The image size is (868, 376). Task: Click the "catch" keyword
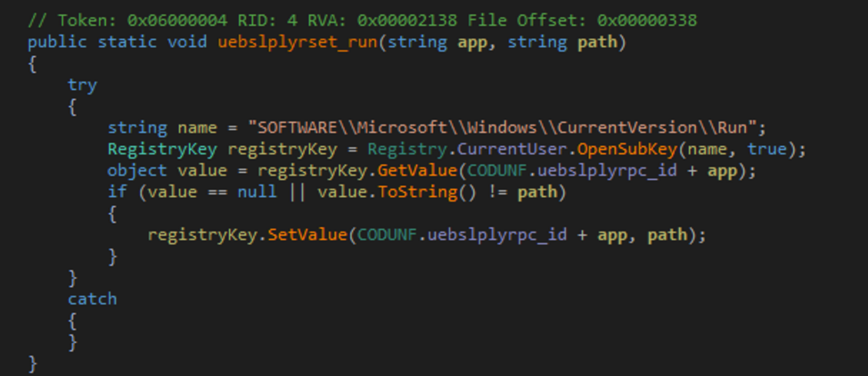click(x=92, y=299)
